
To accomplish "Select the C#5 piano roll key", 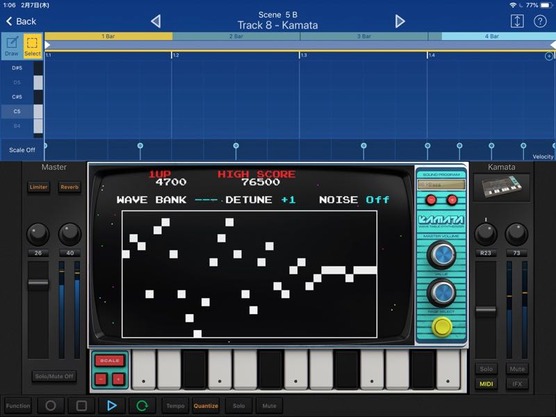I will pyautogui.click(x=22, y=97).
